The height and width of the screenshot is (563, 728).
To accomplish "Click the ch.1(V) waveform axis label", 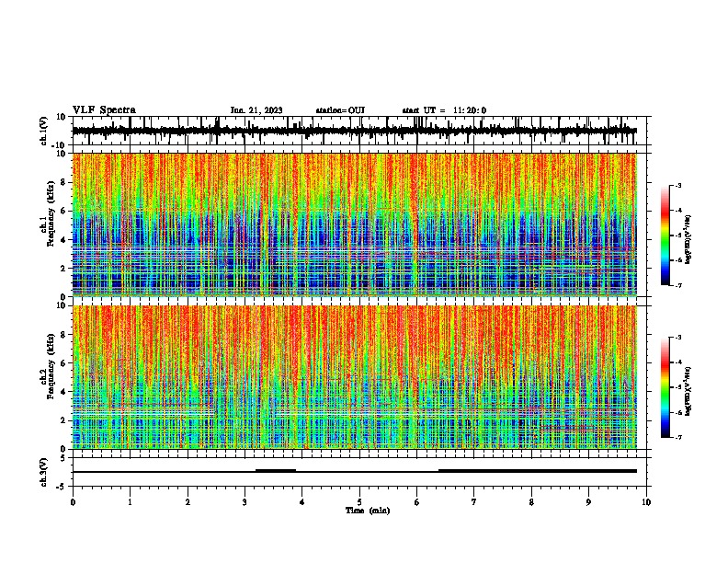I will (x=44, y=131).
